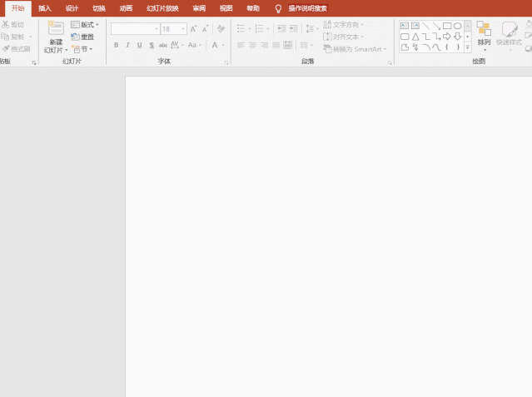The image size is (532, 397).
Task: Toggle Italic formatting
Action: click(x=127, y=45)
